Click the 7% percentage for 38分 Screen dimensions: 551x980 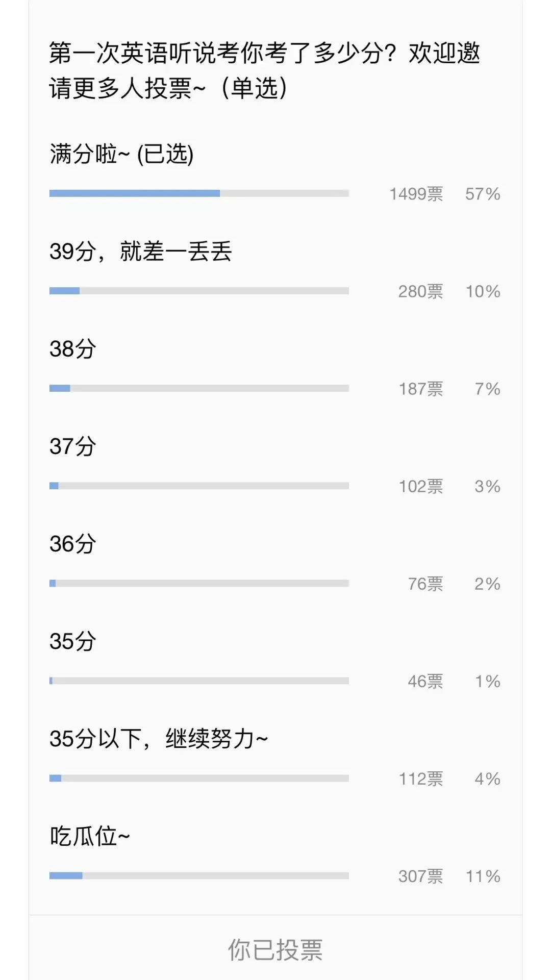tap(487, 389)
